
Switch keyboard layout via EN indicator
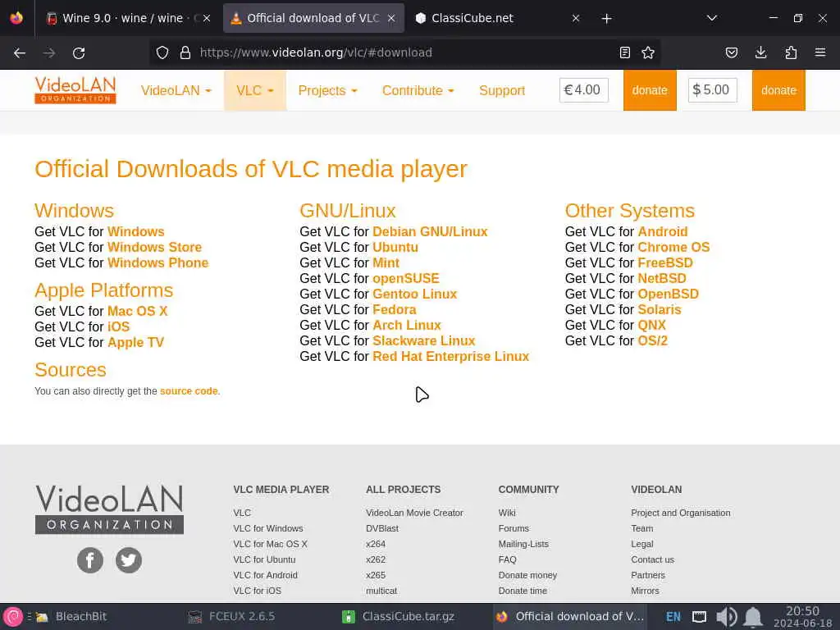673,617
